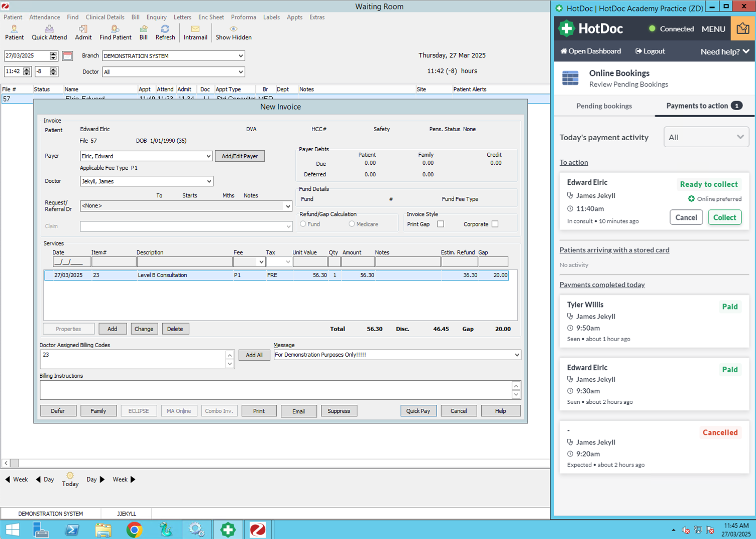The width and height of the screenshot is (756, 539).
Task: Click Logout in the HotDoc sidebar
Action: pos(650,51)
